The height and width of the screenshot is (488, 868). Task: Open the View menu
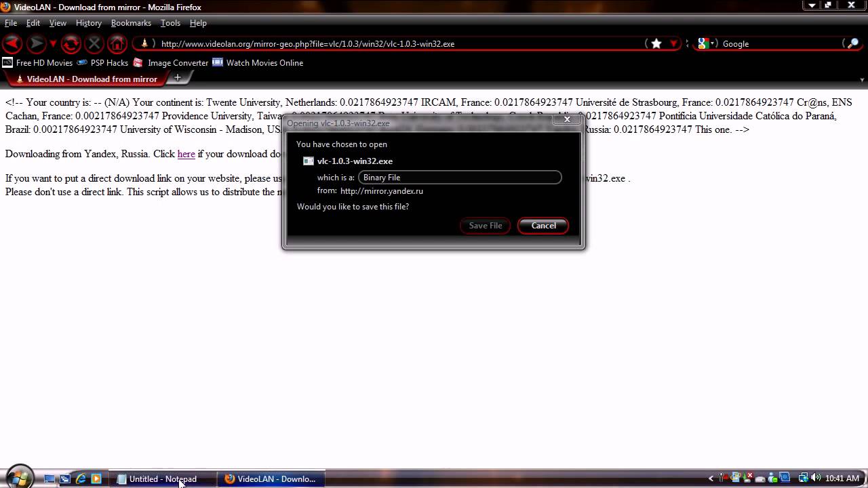coord(58,23)
